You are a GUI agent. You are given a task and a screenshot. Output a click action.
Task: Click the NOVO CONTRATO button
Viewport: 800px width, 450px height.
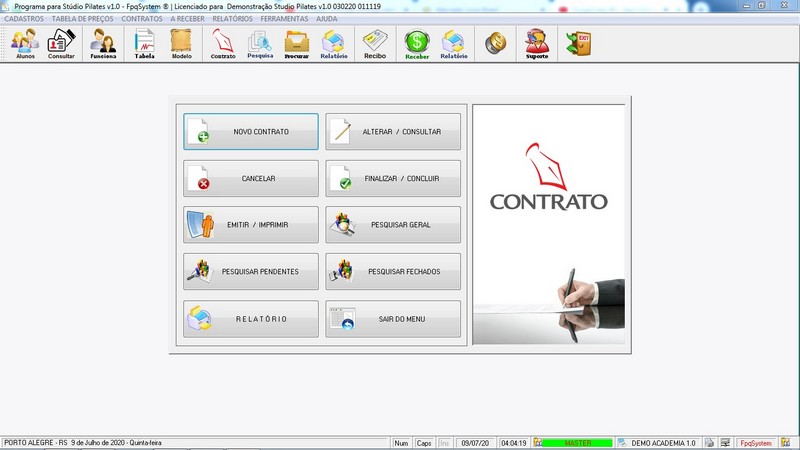coord(251,132)
